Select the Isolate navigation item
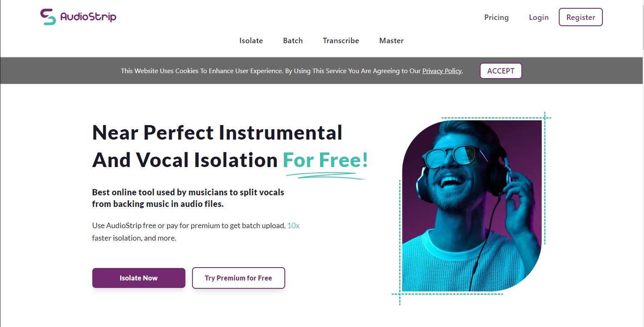The width and height of the screenshot is (644, 327). click(251, 41)
